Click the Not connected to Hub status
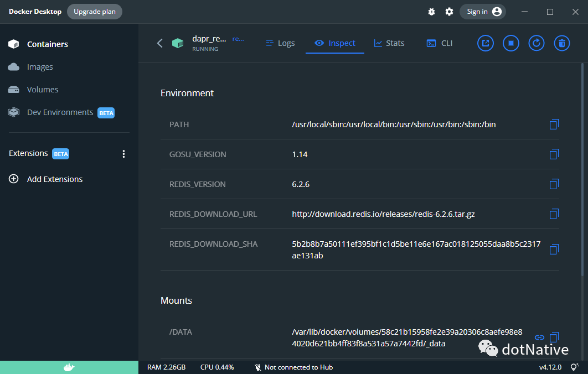This screenshot has height=374, width=588. click(293, 367)
